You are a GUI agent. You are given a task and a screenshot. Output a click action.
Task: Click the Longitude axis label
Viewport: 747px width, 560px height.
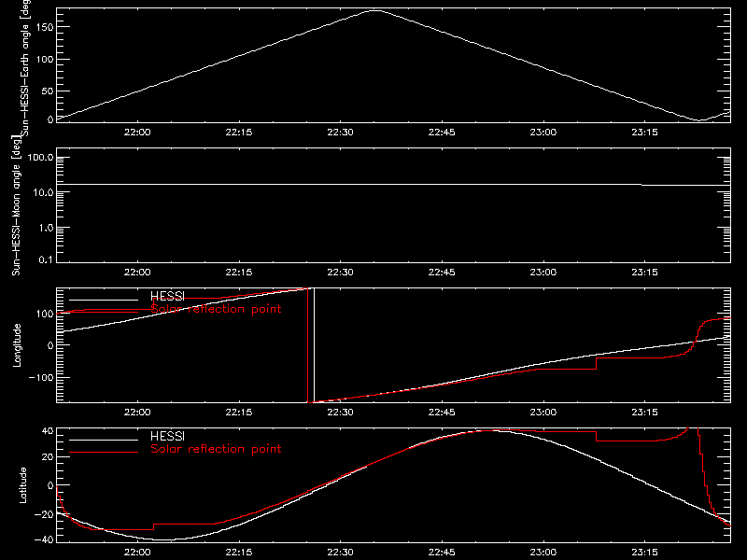pos(17,345)
